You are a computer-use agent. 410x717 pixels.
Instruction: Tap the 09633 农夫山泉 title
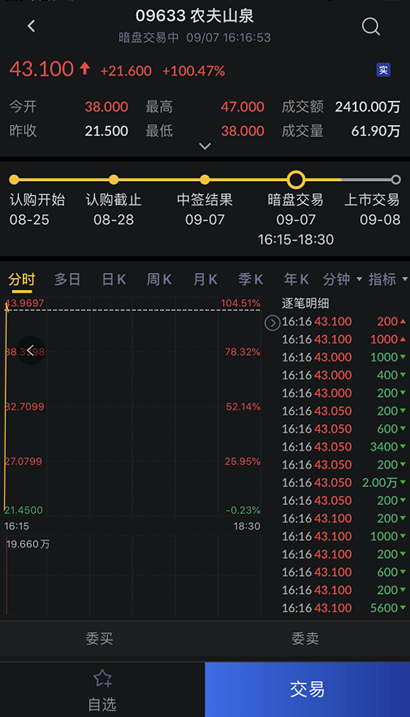click(x=195, y=16)
